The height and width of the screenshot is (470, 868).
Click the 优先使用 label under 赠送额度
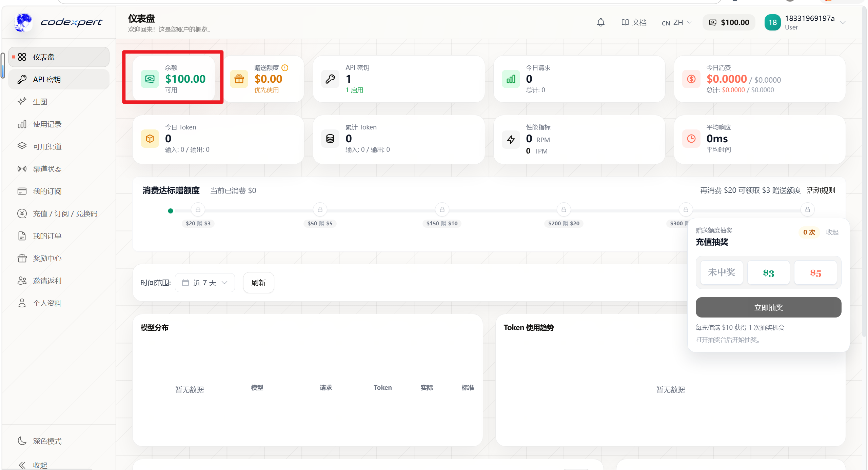click(267, 90)
